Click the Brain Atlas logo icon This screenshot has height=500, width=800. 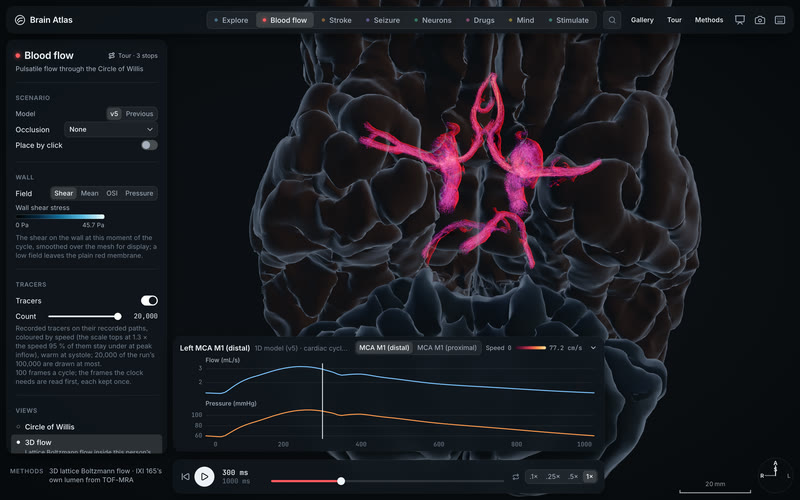tap(20, 20)
